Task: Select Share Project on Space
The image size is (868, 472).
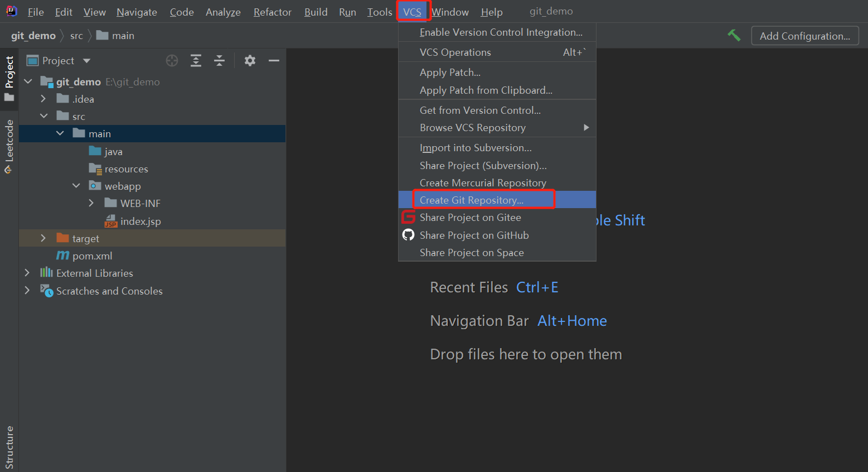Action: (x=497, y=253)
